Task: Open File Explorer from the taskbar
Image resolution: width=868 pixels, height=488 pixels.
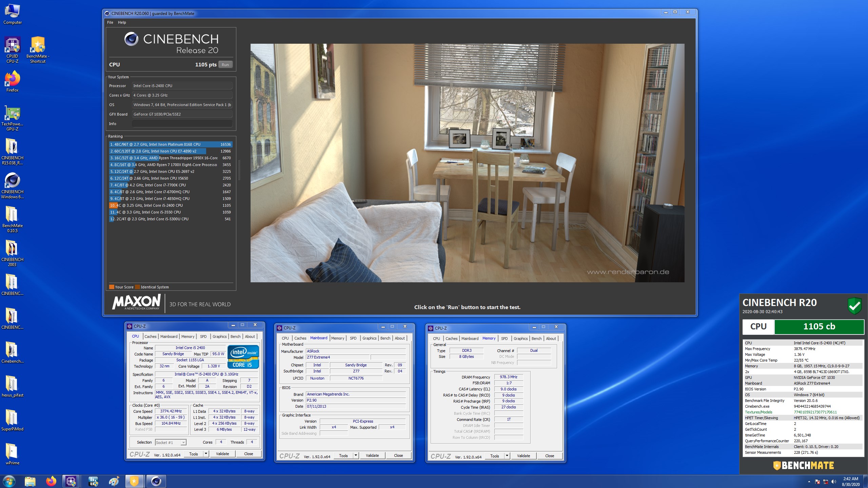Action: pyautogui.click(x=30, y=481)
